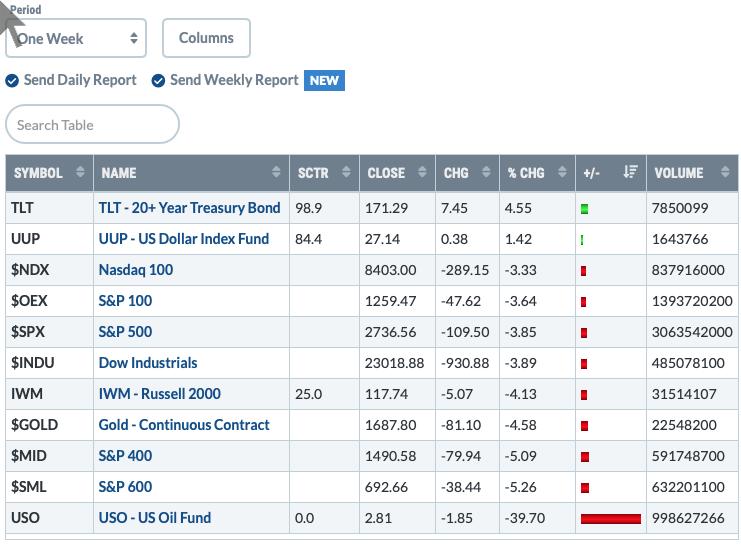Open the S&P 100 link
Viewport: 741px width, 545px height.
[125, 301]
